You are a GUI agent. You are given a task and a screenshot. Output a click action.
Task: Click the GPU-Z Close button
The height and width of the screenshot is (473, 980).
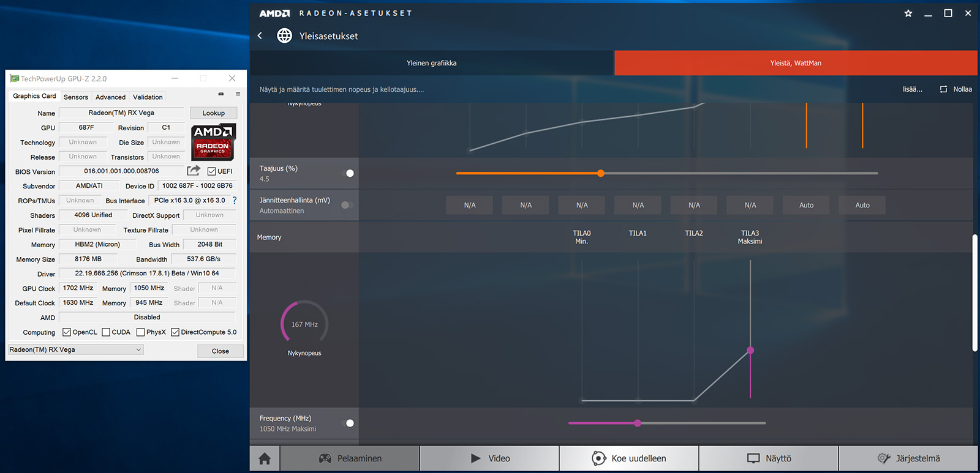(221, 351)
